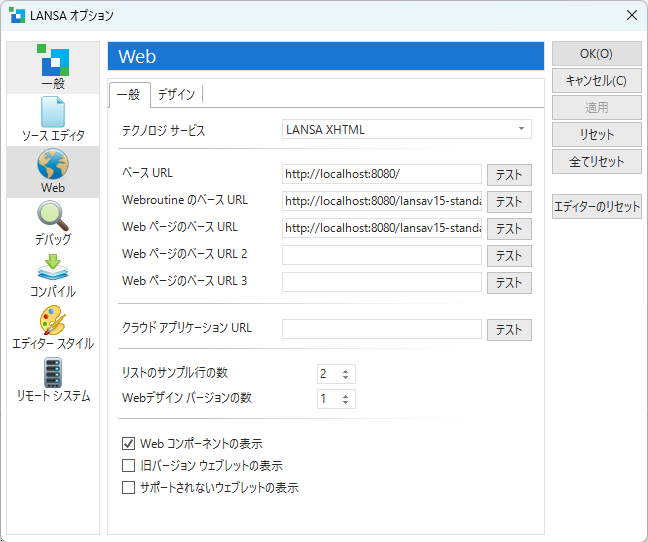Click the Webroutine のベース URL field
The width and height of the screenshot is (648, 542).
tap(382, 201)
